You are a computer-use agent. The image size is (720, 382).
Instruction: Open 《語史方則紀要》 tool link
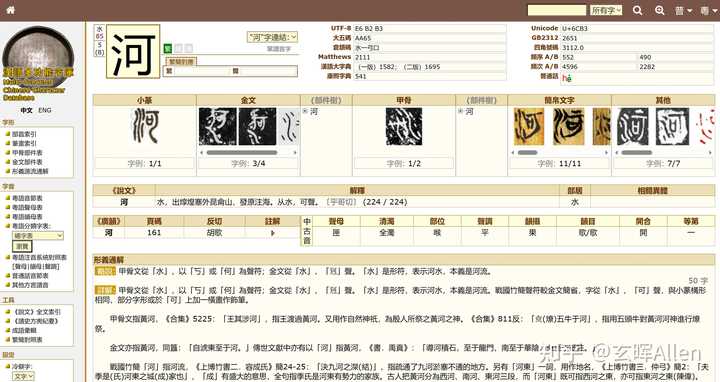coord(35,321)
